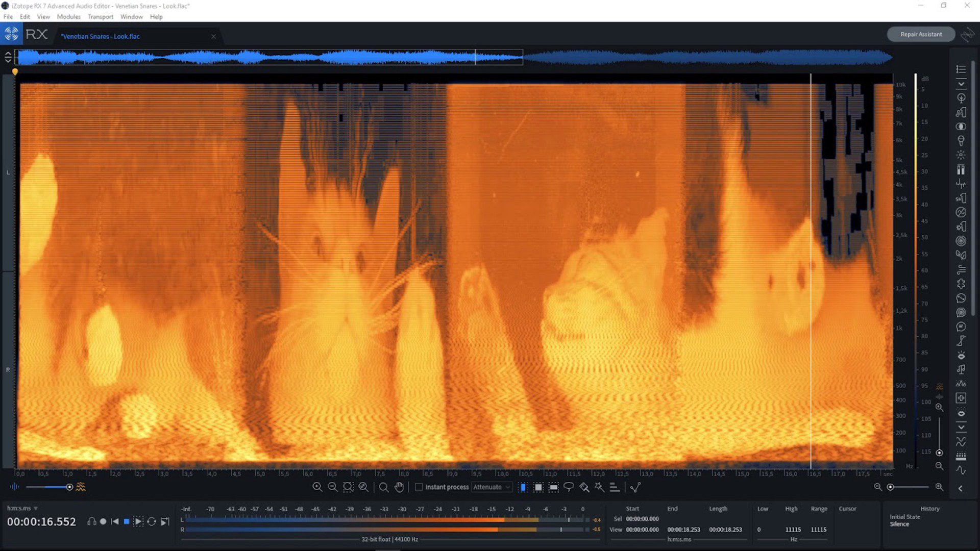The width and height of the screenshot is (980, 551).
Task: Select the Venetian Snares - Look.flac tab
Action: (x=100, y=36)
